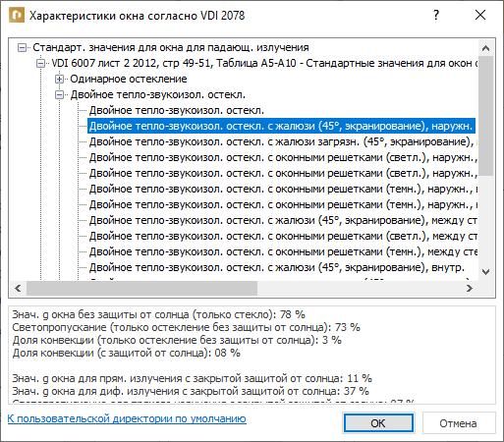Open К пользовательской директории по умолчанию link
This screenshot has height=442, width=504.
(x=127, y=418)
